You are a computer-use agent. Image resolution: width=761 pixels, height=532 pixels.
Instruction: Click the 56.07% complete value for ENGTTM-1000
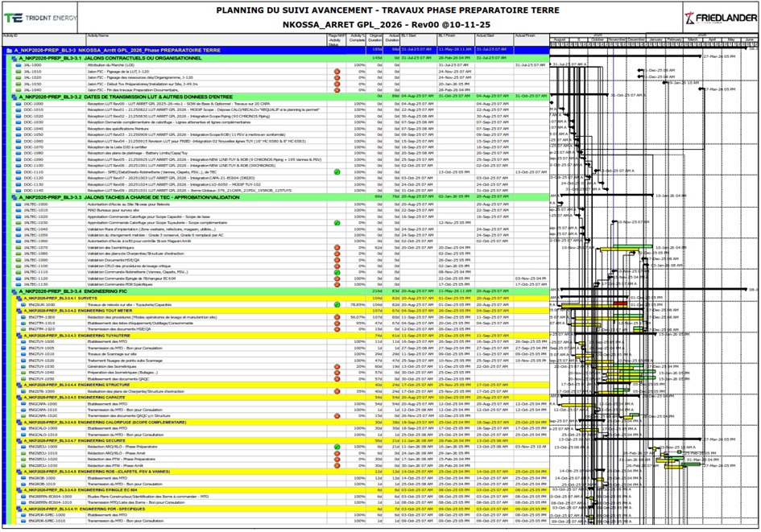[358, 317]
